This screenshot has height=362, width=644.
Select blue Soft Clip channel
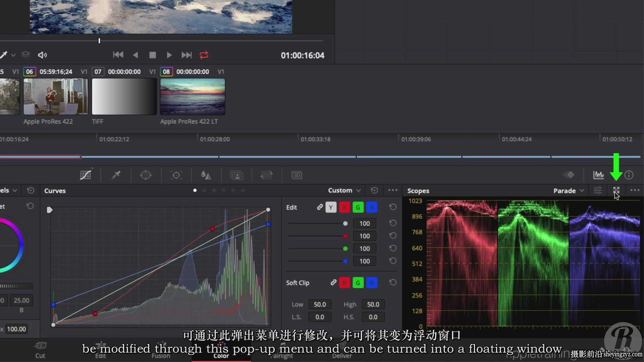(x=372, y=283)
